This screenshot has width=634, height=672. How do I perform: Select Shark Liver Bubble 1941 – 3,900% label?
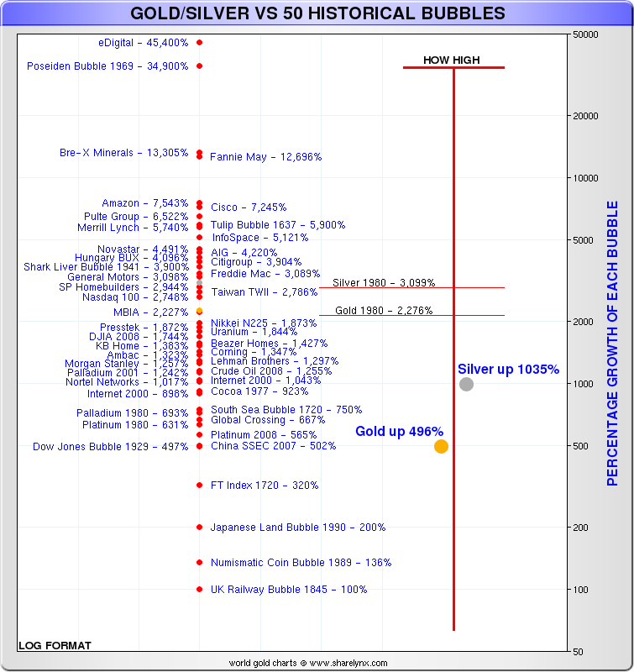coord(107,267)
